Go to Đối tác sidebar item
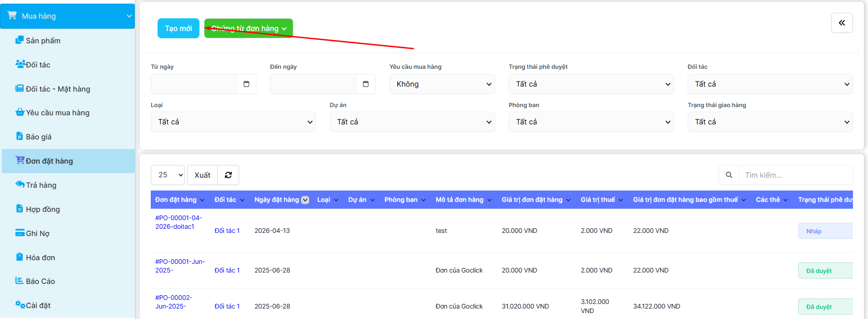868x319 pixels. [x=38, y=65]
